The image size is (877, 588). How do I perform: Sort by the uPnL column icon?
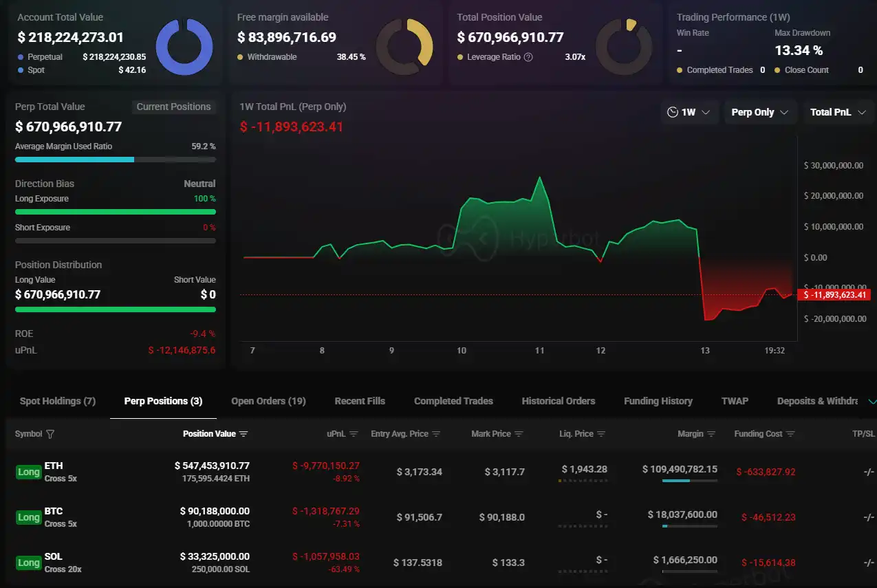(x=353, y=433)
